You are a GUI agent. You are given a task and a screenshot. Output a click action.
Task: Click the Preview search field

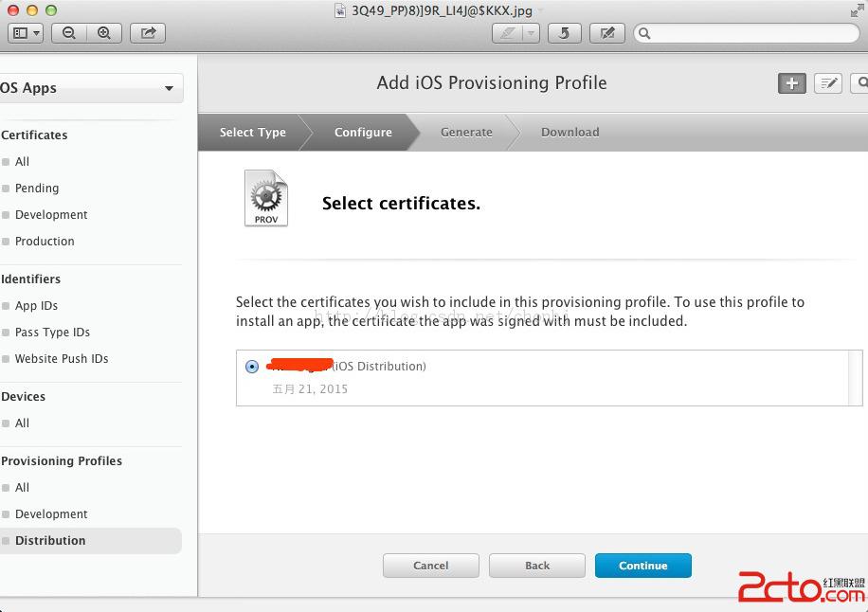tap(749, 33)
